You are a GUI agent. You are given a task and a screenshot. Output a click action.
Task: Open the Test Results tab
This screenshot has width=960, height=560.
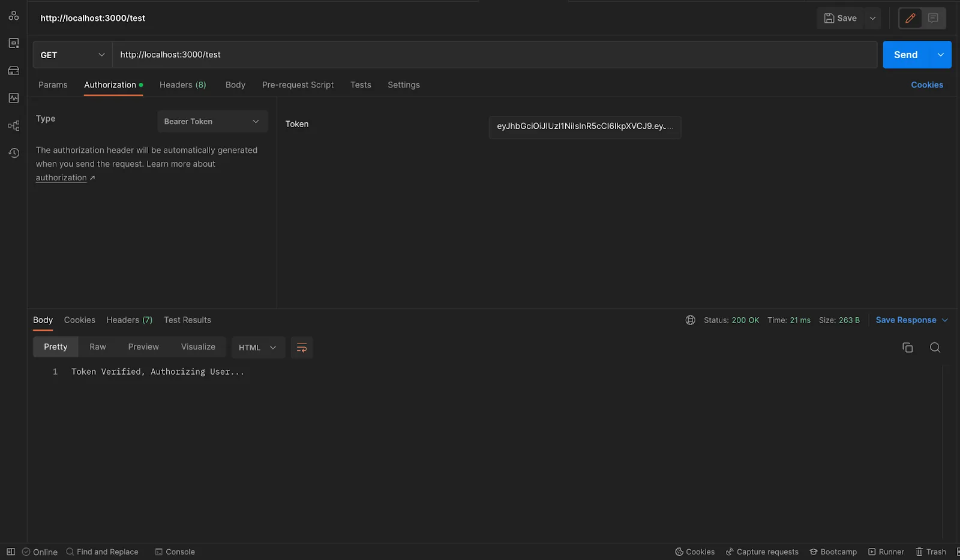point(187,320)
